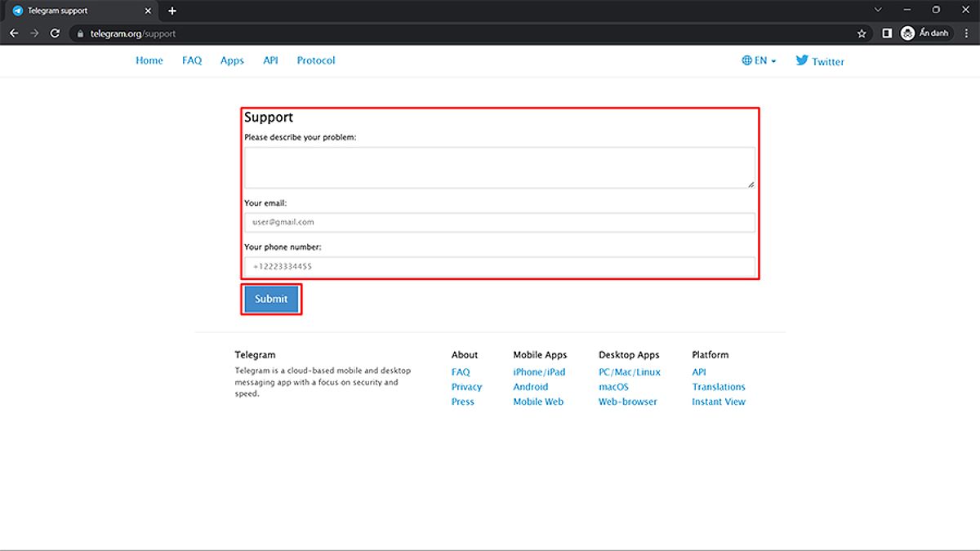The image size is (980, 551).
Task: Open the Web-browser link
Action: pyautogui.click(x=628, y=402)
